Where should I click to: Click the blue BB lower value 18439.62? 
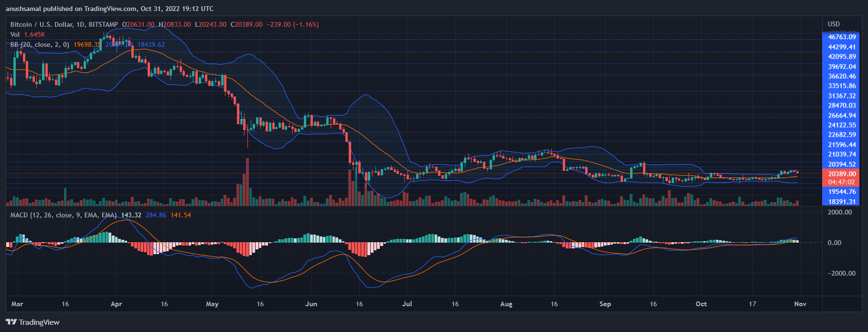click(x=151, y=44)
